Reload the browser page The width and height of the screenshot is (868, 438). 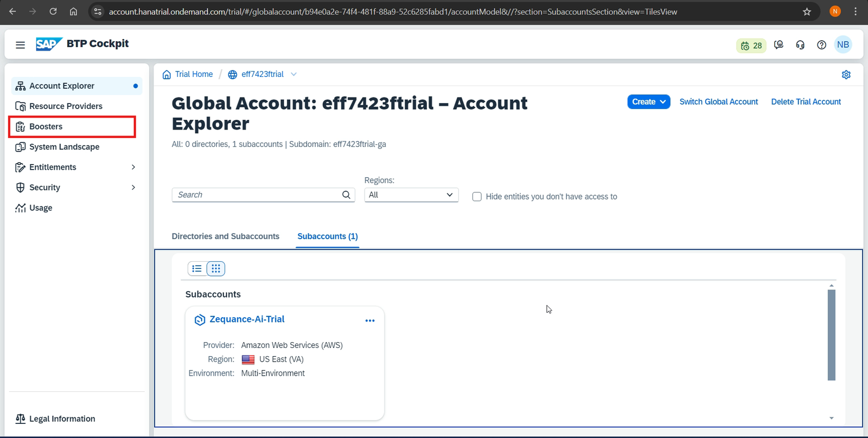point(53,11)
